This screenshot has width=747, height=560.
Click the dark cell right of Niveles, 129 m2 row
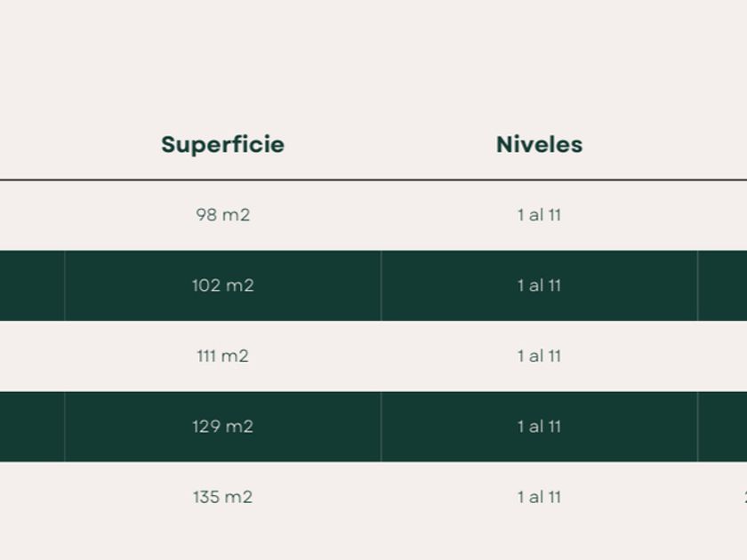722,427
